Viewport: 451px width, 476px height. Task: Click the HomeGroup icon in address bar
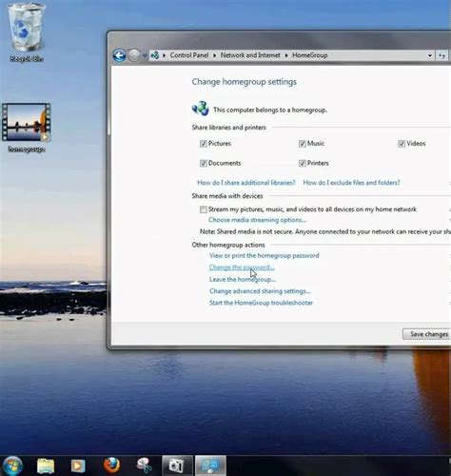(155, 55)
